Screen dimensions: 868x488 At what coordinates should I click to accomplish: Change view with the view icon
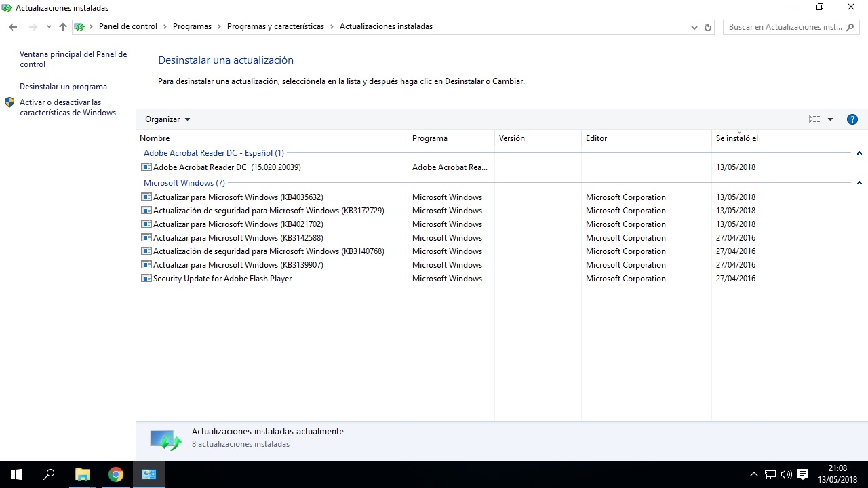tap(814, 119)
